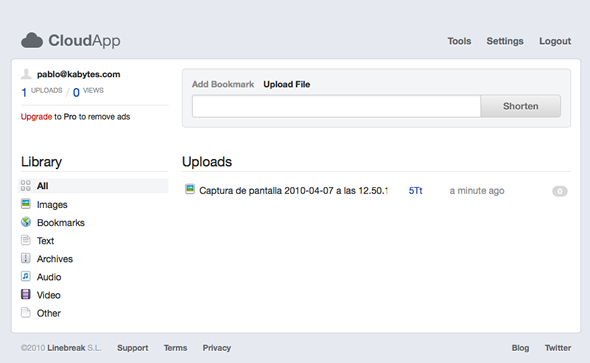Click the 1 uploads counter
This screenshot has height=363, width=590.
point(42,91)
